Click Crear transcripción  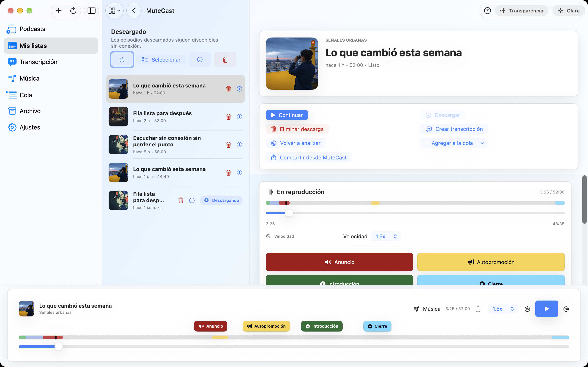(454, 129)
